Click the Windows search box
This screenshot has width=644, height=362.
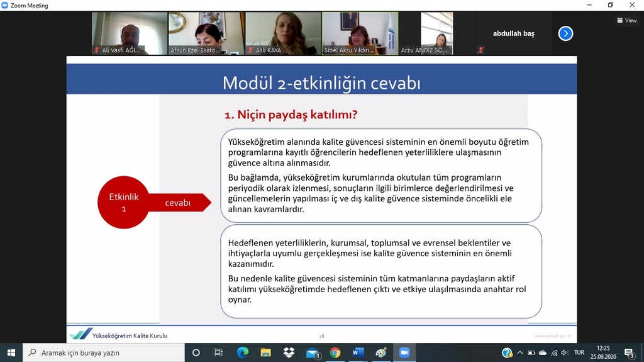[x=104, y=353]
